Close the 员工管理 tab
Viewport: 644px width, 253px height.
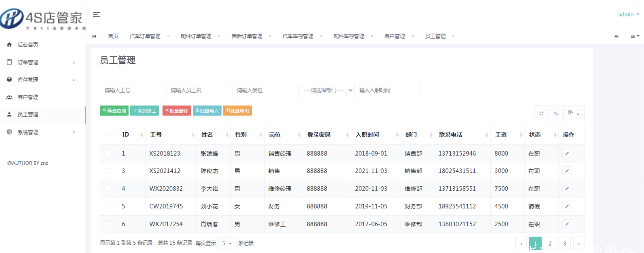tap(454, 36)
